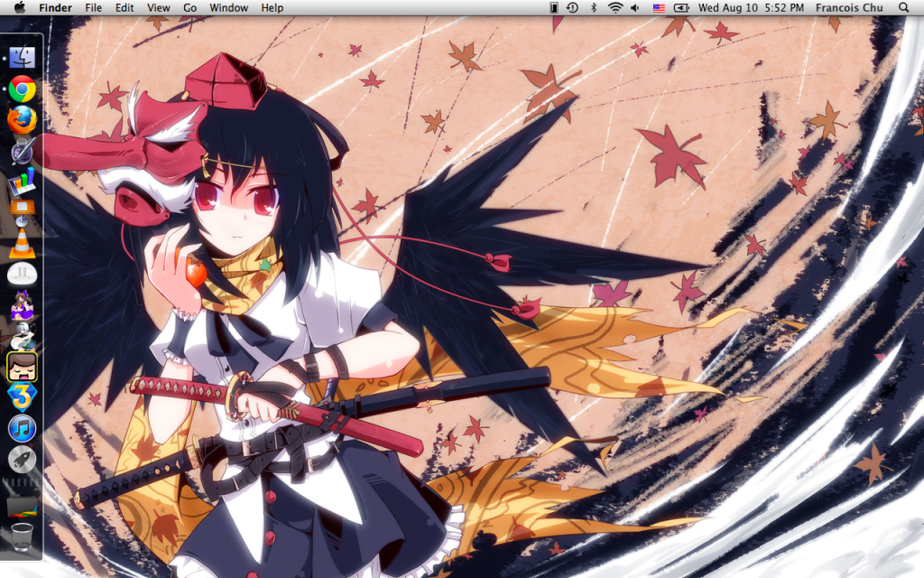Open Launchpad rocket icon in Dock
The image size is (924, 578).
pos(23,460)
